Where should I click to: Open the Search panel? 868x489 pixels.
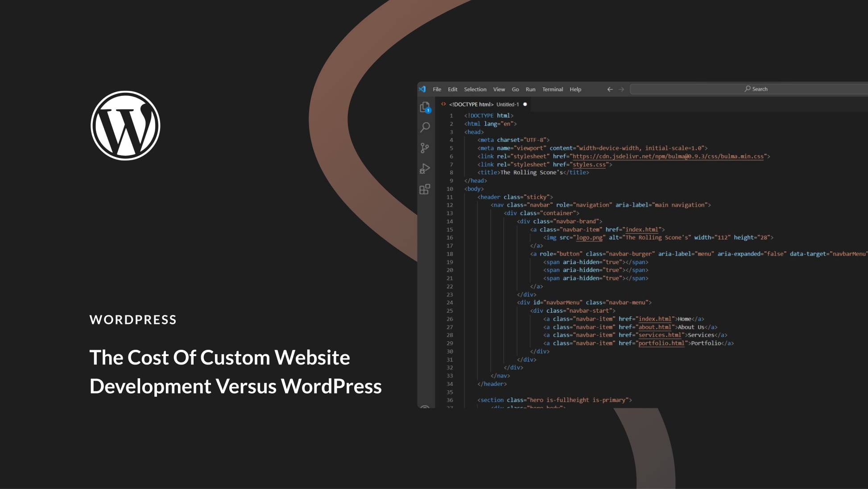point(424,128)
